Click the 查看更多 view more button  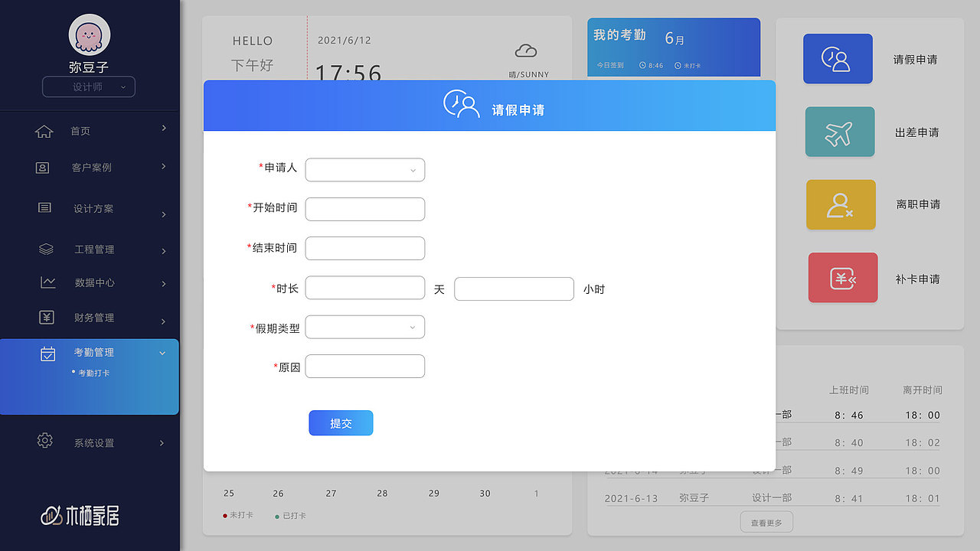[766, 521]
